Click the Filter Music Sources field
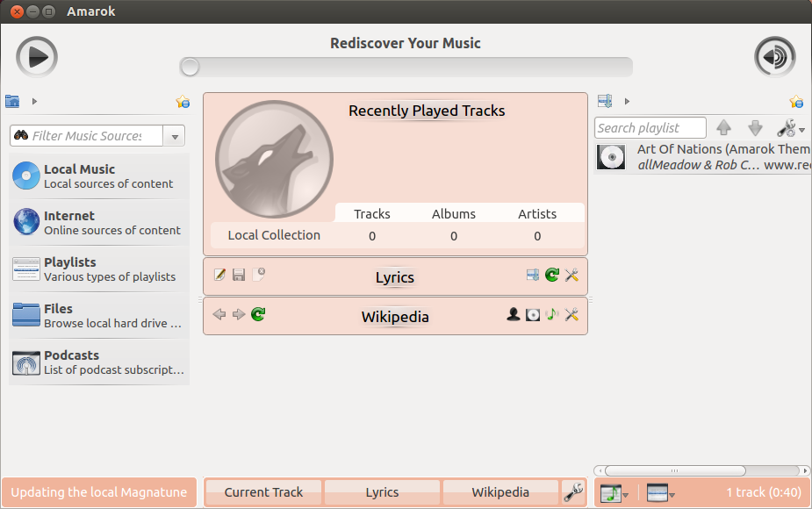 tap(87, 136)
